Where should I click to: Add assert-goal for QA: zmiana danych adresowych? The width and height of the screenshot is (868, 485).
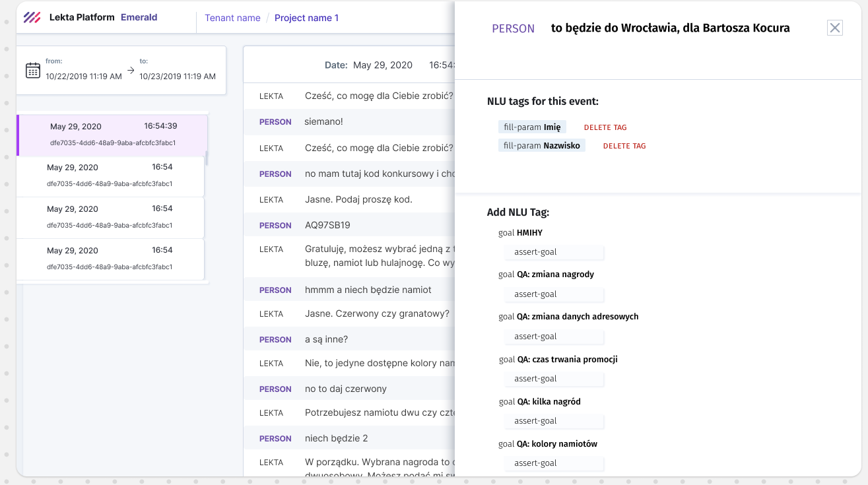[x=554, y=337]
